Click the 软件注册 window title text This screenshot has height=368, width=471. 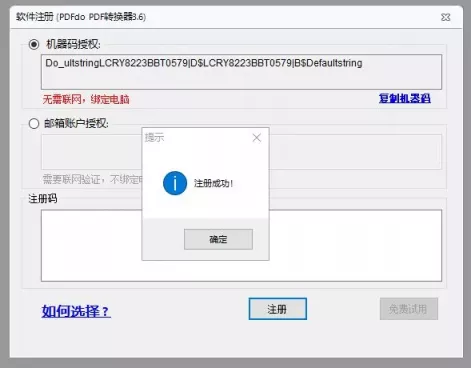pos(81,17)
